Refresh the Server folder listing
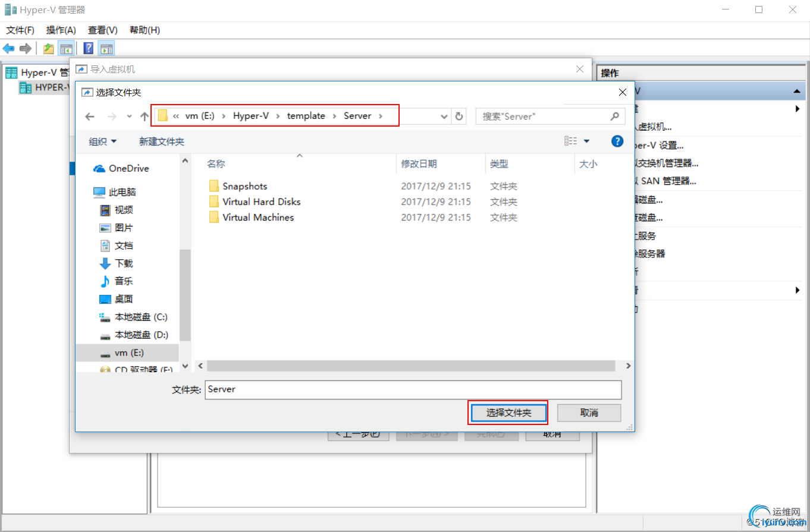 [x=459, y=117]
